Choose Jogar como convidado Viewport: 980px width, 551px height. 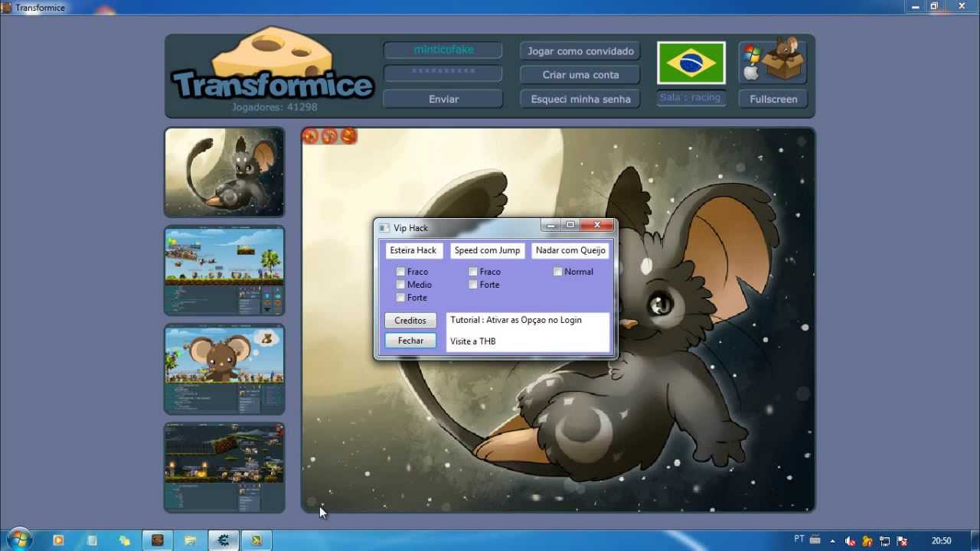(x=580, y=51)
